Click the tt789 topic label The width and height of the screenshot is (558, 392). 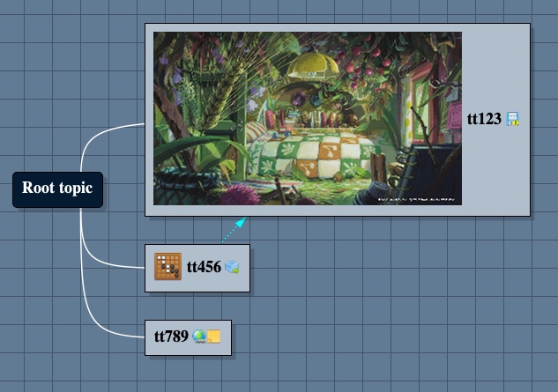coord(171,337)
